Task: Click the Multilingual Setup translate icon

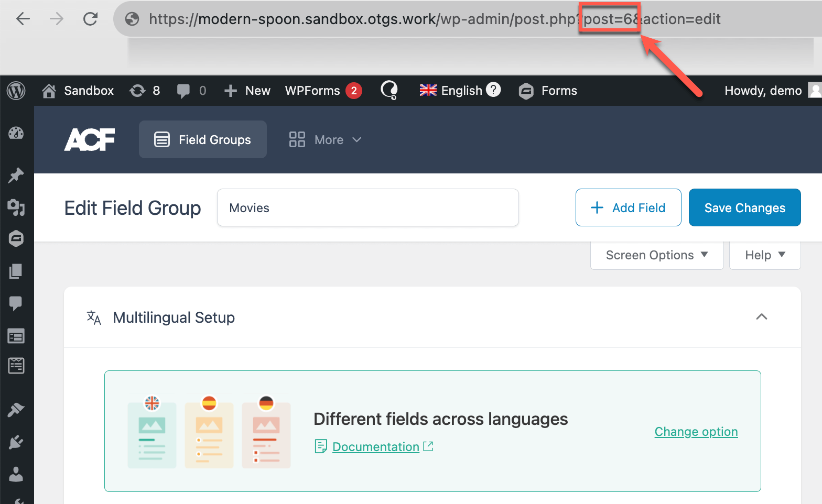Action: [x=94, y=317]
